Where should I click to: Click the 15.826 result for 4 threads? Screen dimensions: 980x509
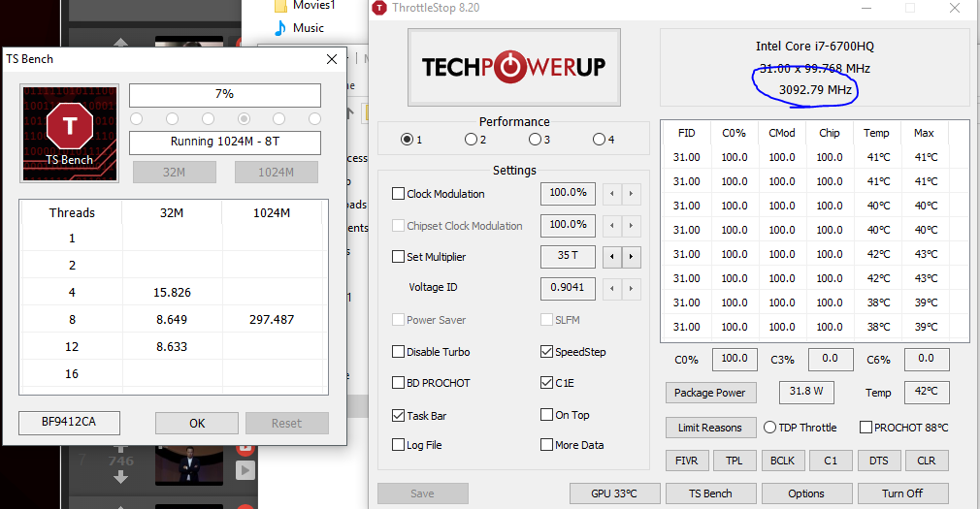pos(172,292)
